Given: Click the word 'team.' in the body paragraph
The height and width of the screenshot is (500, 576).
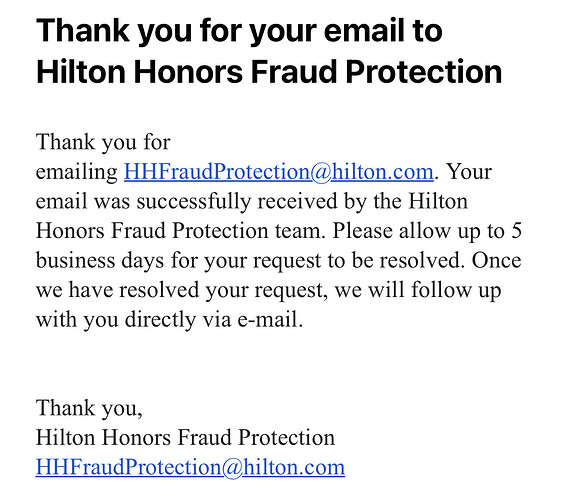Looking at the screenshot, I should coord(300,232).
